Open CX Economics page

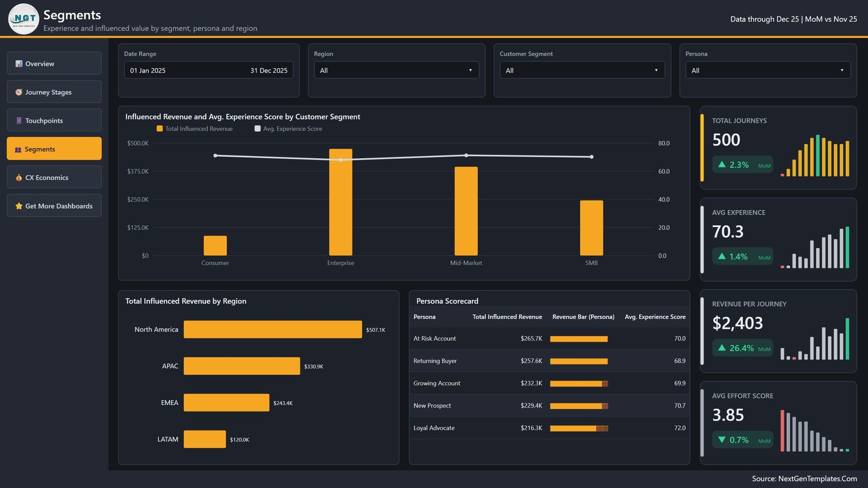(54, 177)
